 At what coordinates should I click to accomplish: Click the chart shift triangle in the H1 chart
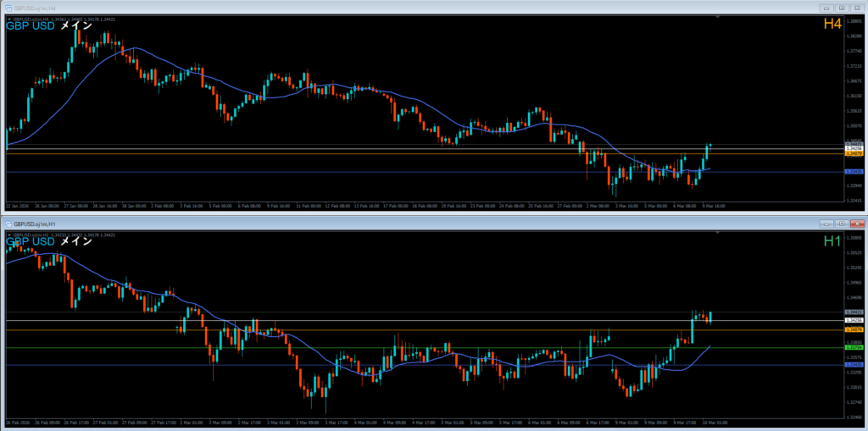coord(718,234)
